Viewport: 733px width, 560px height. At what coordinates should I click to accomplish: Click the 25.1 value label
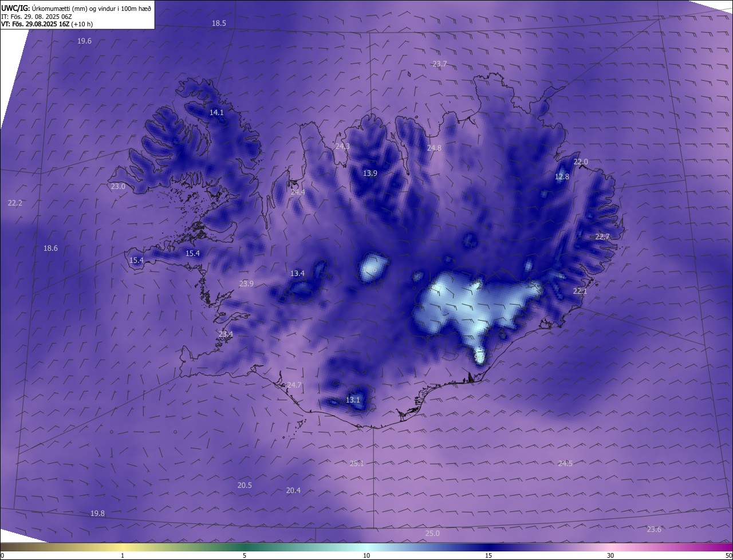(356, 464)
